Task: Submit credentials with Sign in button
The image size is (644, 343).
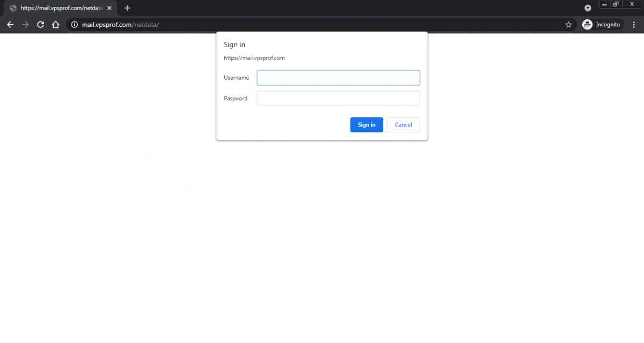Action: click(x=367, y=125)
